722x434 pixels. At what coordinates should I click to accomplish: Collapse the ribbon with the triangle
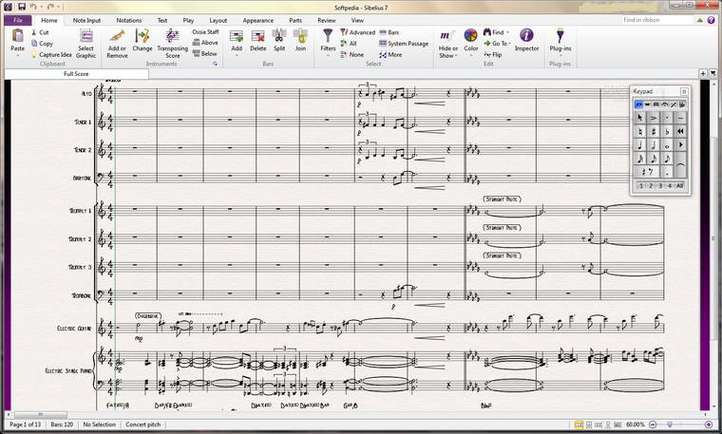(x=700, y=20)
